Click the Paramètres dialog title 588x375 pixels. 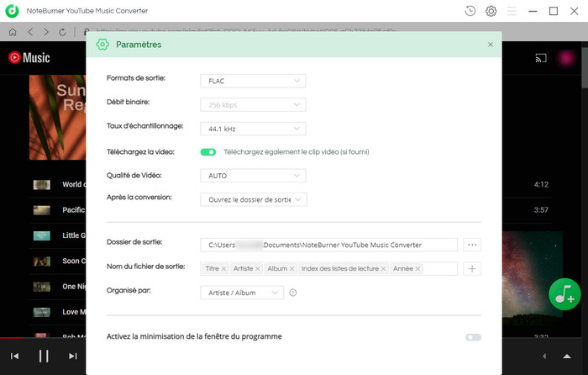(139, 45)
